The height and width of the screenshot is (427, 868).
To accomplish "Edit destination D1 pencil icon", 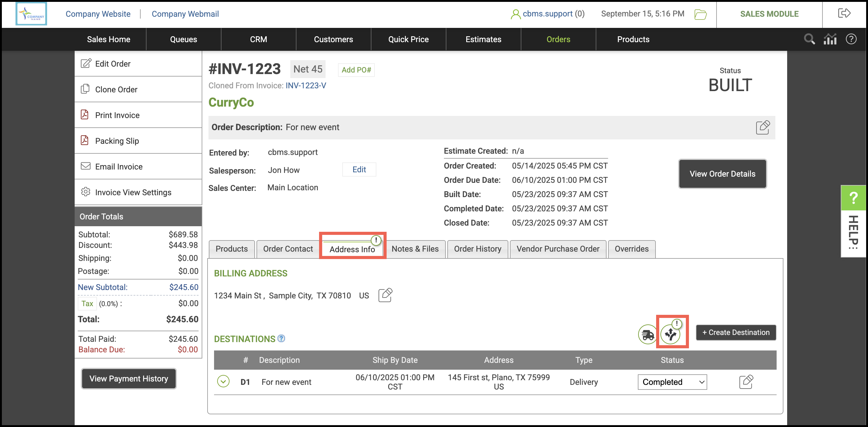I will (746, 381).
